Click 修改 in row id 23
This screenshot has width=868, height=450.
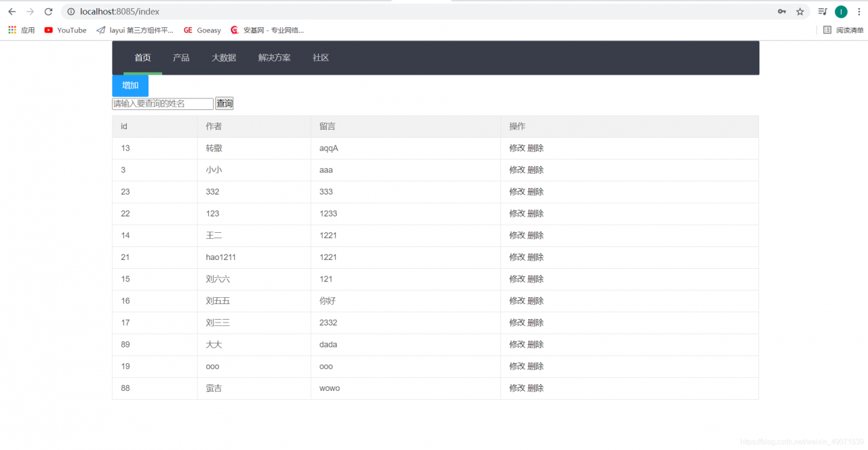(x=517, y=191)
